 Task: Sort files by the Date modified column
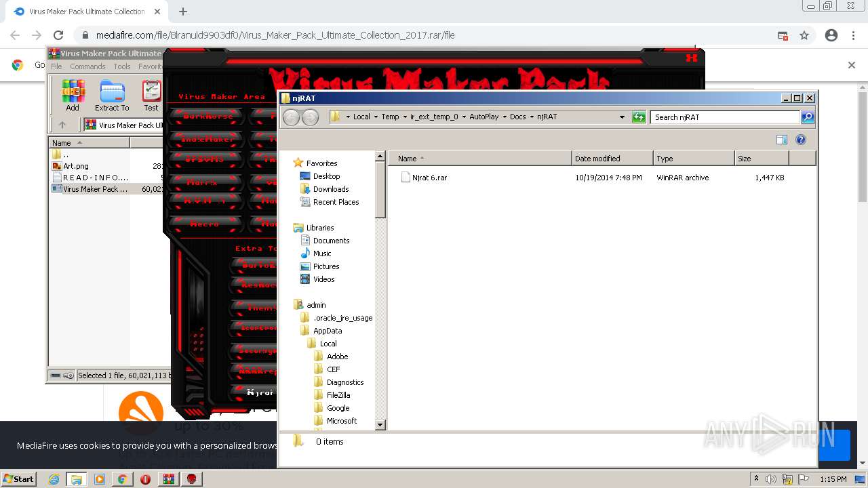point(612,159)
